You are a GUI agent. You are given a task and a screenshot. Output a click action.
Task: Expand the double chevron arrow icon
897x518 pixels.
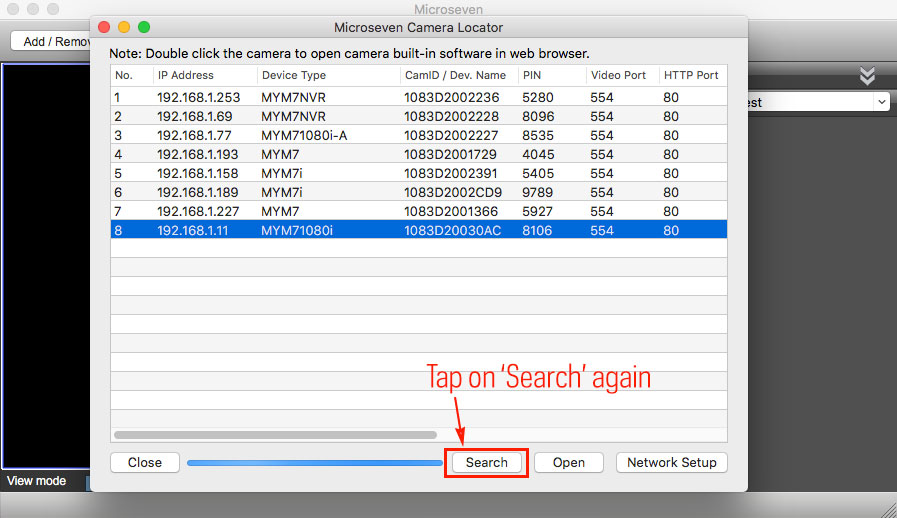click(x=867, y=77)
